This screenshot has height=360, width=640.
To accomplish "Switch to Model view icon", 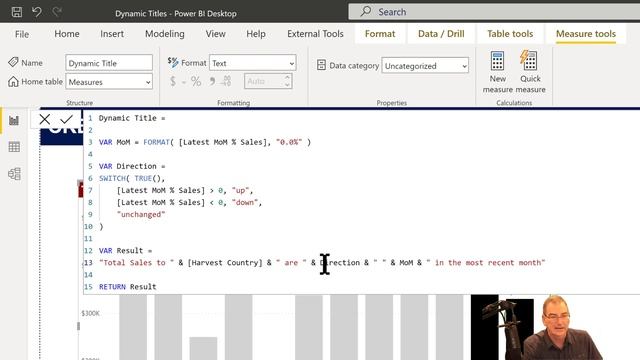I will tap(14, 174).
